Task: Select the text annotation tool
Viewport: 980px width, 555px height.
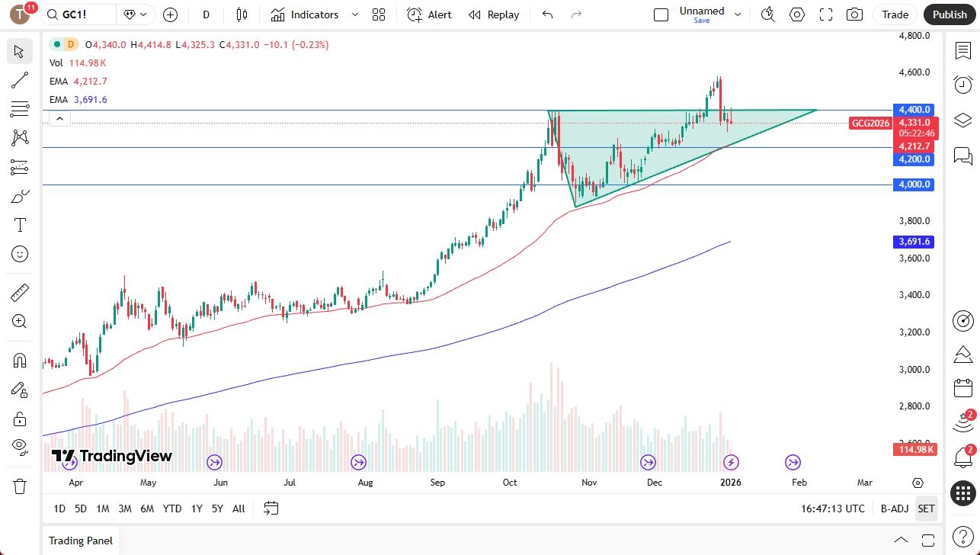Action: pyautogui.click(x=20, y=225)
